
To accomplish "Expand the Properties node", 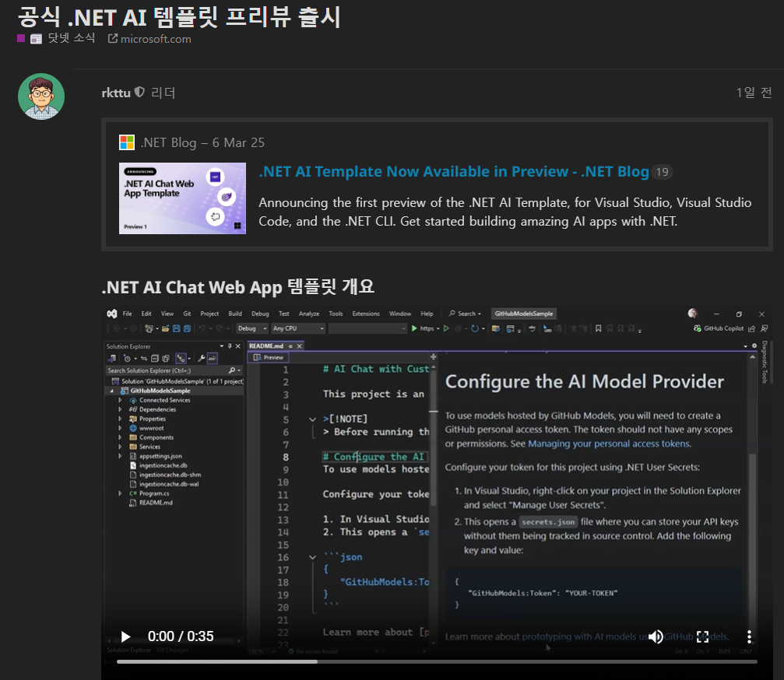I will (x=120, y=419).
